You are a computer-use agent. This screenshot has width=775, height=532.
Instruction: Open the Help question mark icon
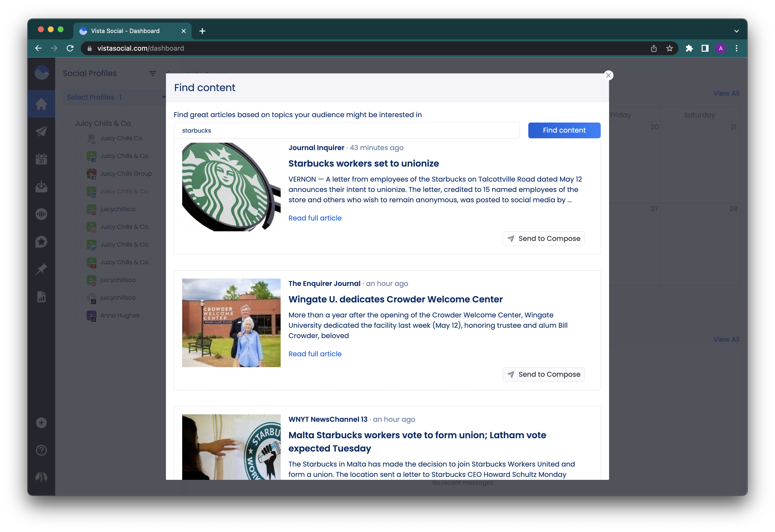(x=41, y=450)
